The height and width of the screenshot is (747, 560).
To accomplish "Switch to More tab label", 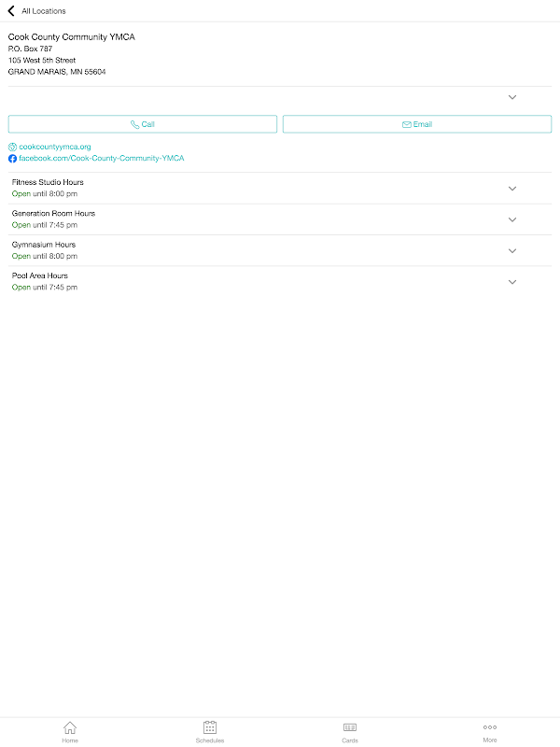I will click(490, 740).
